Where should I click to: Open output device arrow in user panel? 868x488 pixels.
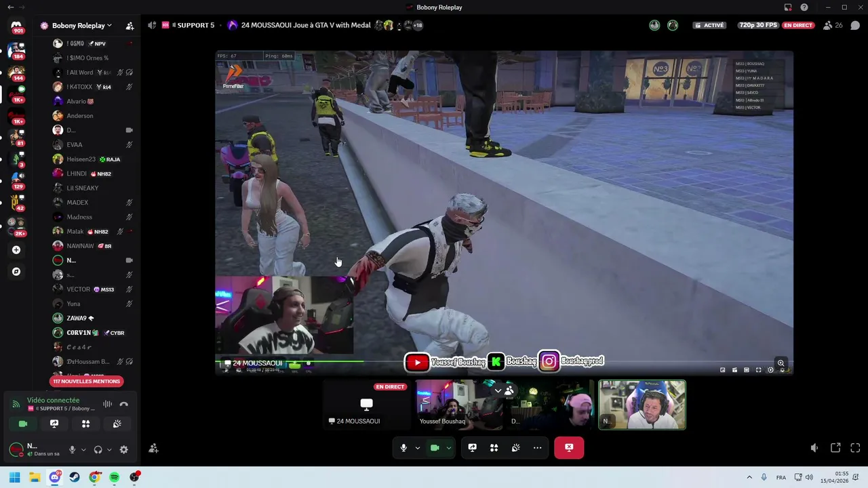click(x=109, y=449)
